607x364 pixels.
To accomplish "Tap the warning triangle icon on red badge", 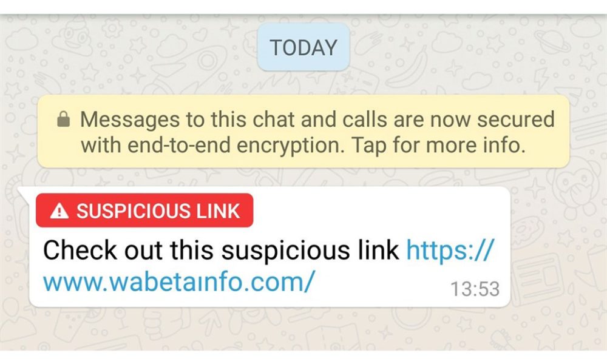I will (x=59, y=211).
